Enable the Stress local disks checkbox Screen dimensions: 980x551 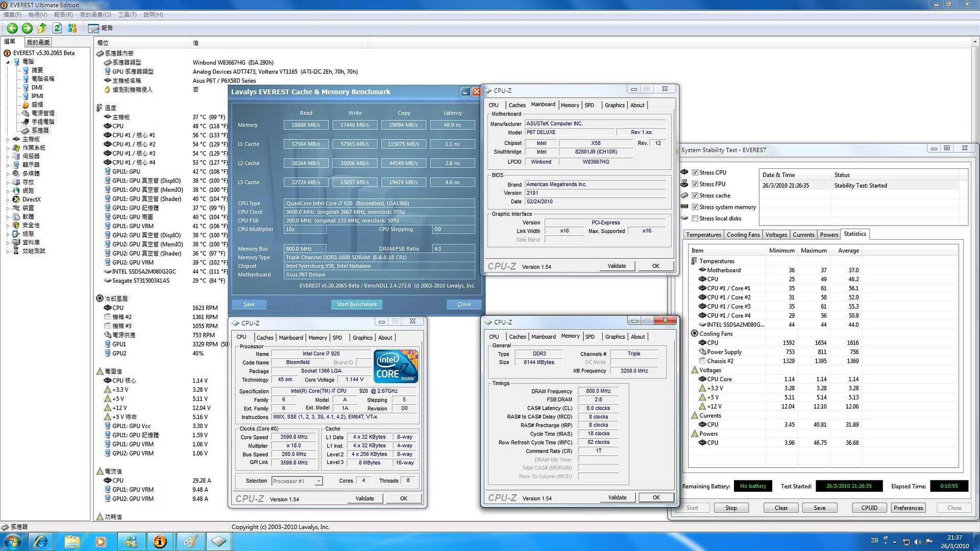[695, 218]
